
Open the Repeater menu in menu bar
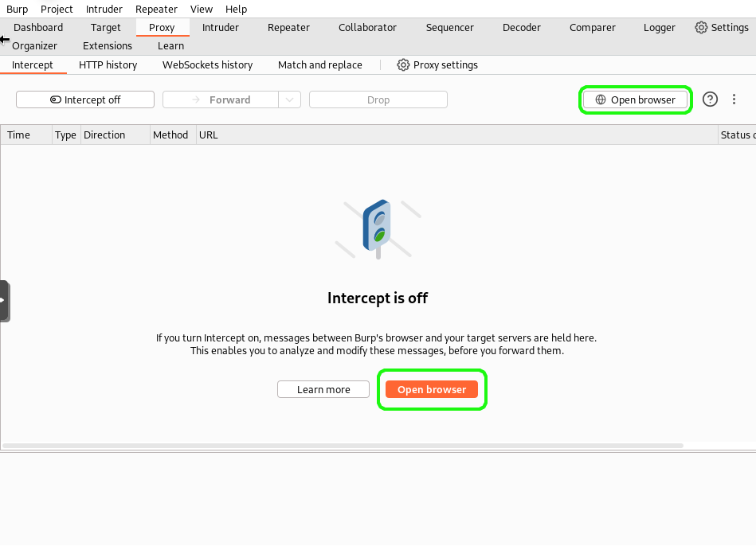(x=156, y=10)
